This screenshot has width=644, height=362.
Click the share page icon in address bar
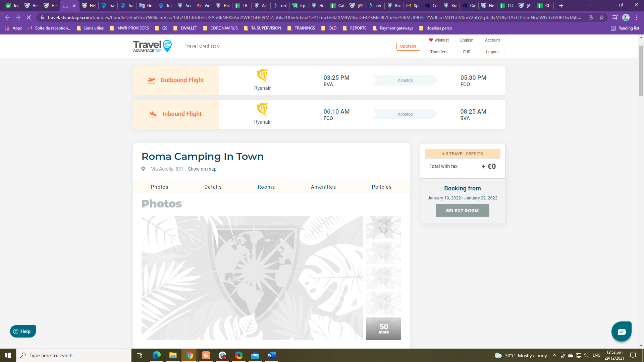click(591, 17)
